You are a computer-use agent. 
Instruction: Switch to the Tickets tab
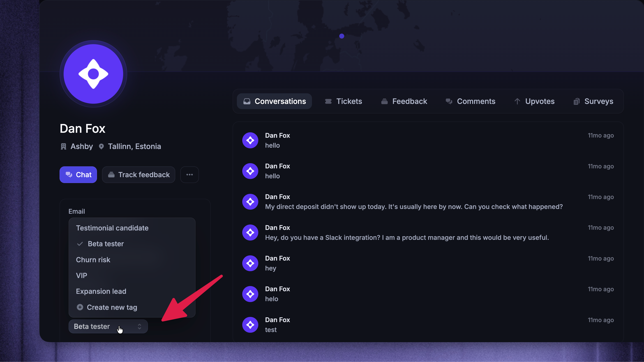[x=343, y=101]
